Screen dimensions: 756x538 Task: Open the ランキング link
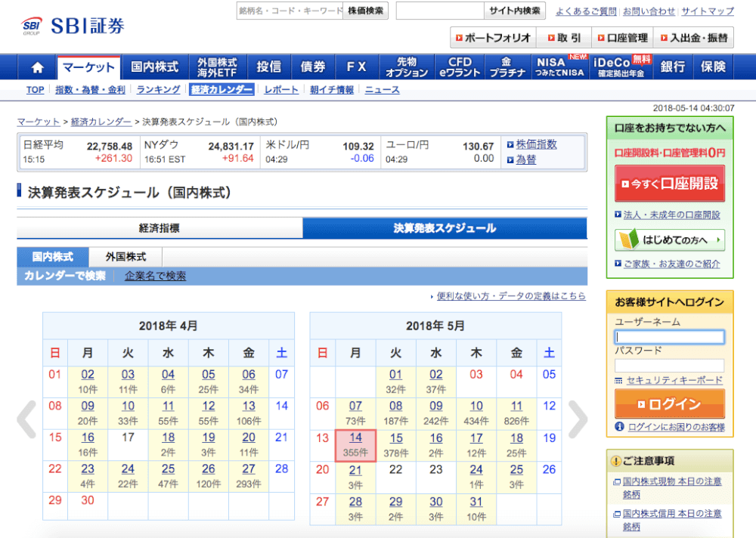click(x=158, y=90)
